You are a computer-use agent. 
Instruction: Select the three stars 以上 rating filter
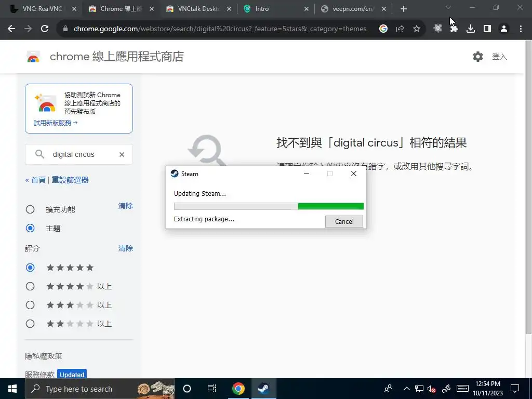30,305
